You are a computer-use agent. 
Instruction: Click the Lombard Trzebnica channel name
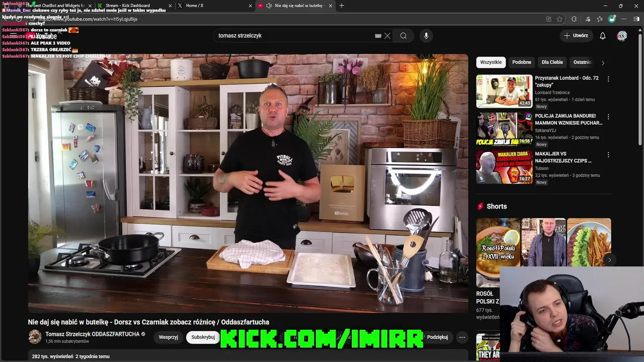click(552, 93)
